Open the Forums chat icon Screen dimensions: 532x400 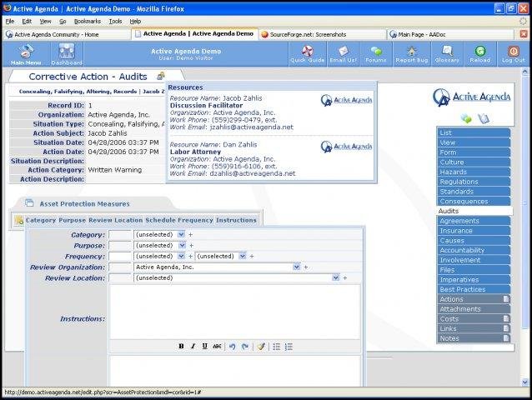click(x=376, y=51)
